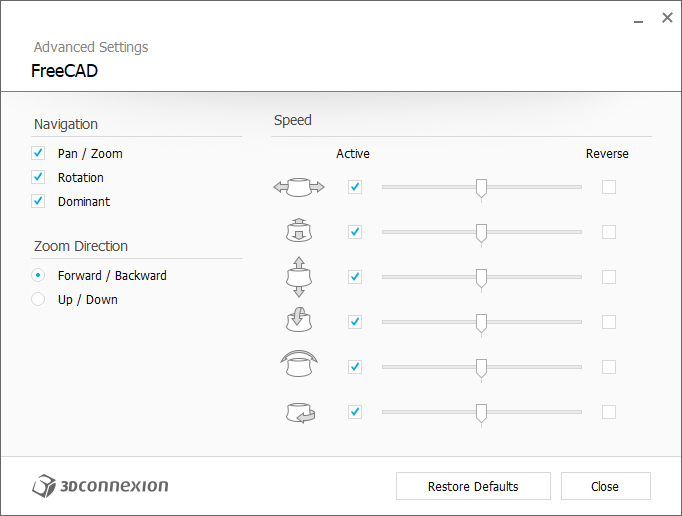Deactivate the pan left/right axis Active checkbox
The image size is (682, 516).
coord(355,187)
